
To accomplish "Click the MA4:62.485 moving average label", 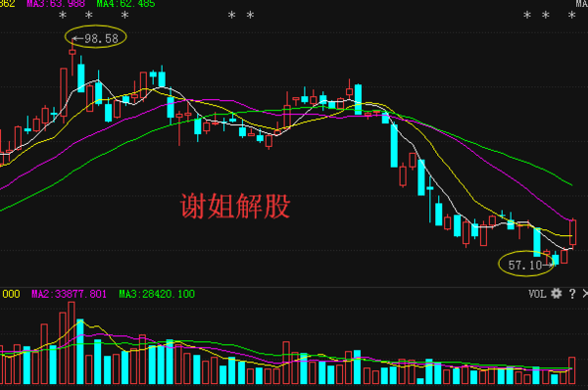I will (x=125, y=4).
